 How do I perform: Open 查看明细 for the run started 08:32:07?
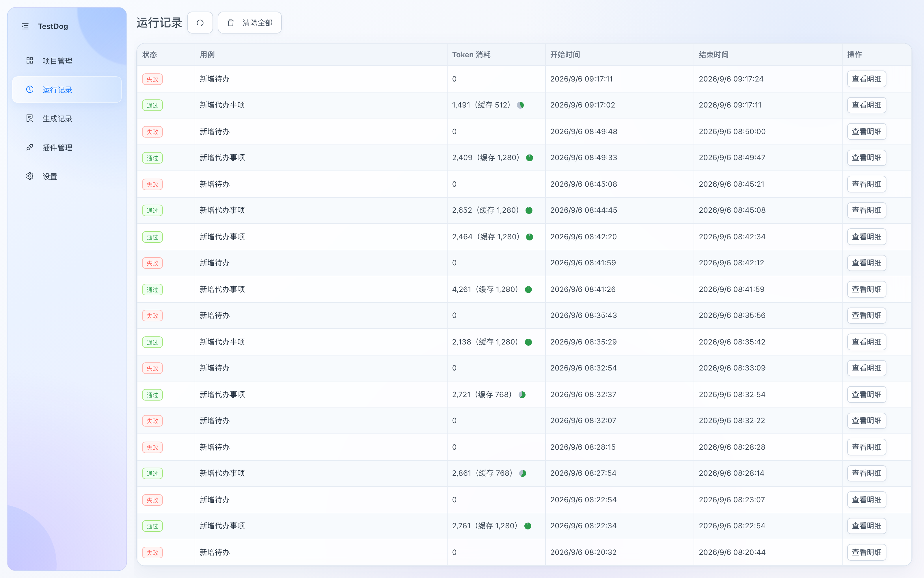click(x=867, y=421)
